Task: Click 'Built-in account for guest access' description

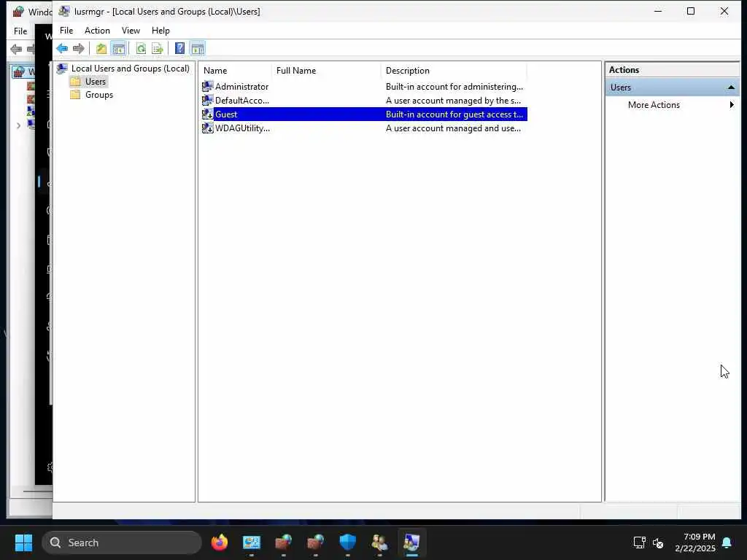Action: coord(454,114)
